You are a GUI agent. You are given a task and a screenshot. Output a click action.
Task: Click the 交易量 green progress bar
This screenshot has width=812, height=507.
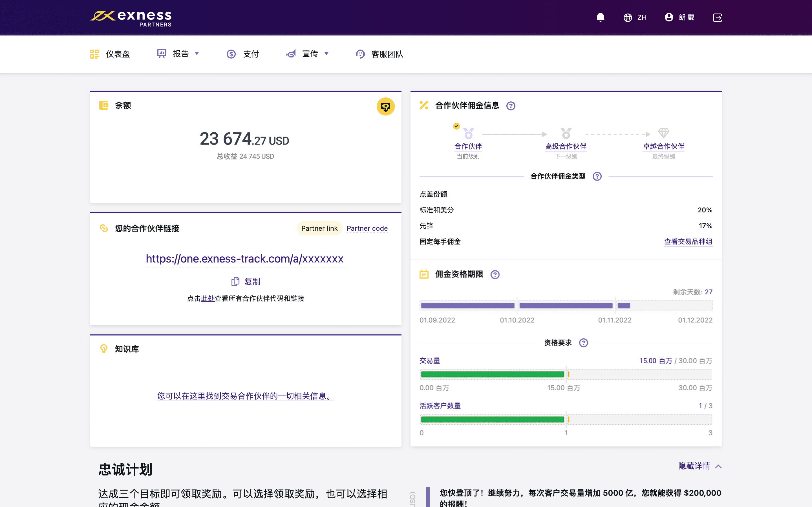[x=492, y=374]
